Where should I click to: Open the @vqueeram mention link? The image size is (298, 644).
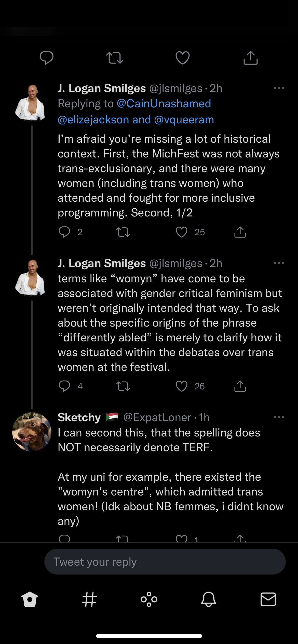(x=184, y=120)
